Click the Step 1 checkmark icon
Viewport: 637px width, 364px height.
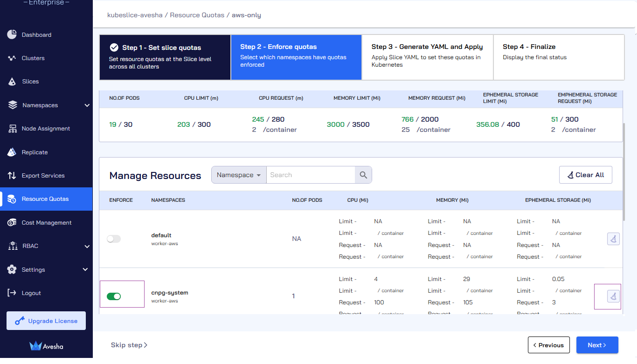tap(114, 48)
